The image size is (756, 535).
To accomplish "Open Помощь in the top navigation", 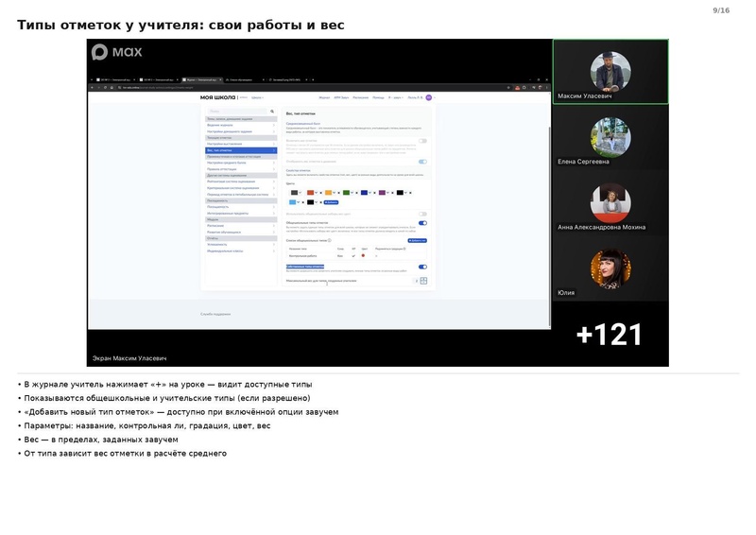I will (379, 97).
